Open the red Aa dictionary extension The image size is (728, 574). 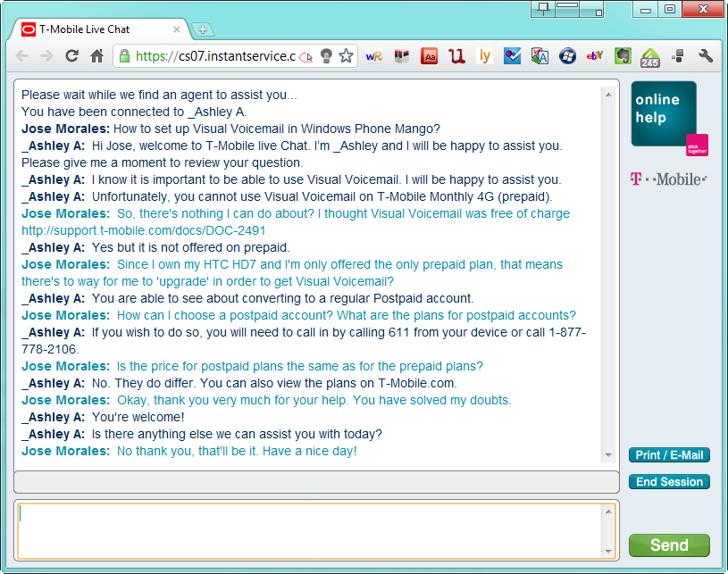point(430,56)
